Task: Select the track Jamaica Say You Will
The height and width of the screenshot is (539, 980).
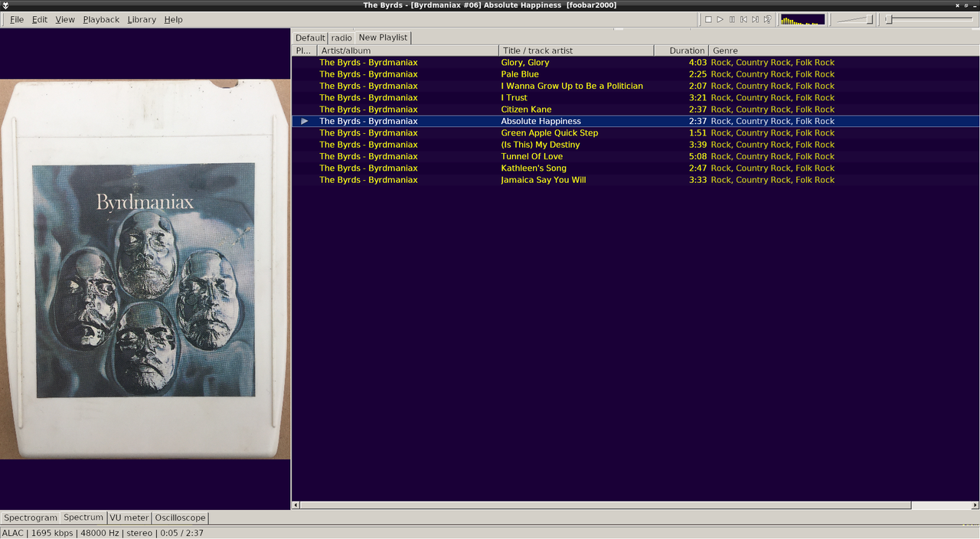Action: [x=635, y=180]
